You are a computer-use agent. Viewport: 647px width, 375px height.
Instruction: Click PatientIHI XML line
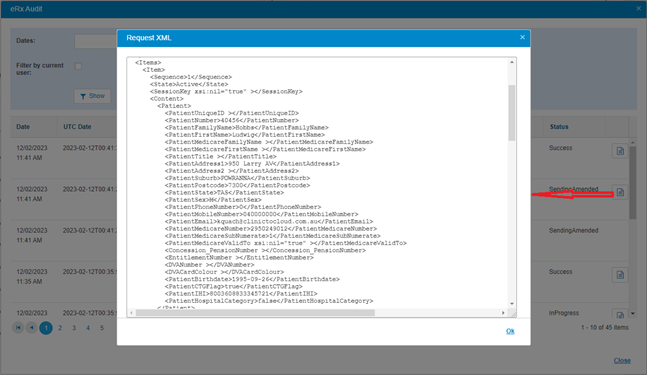241,293
